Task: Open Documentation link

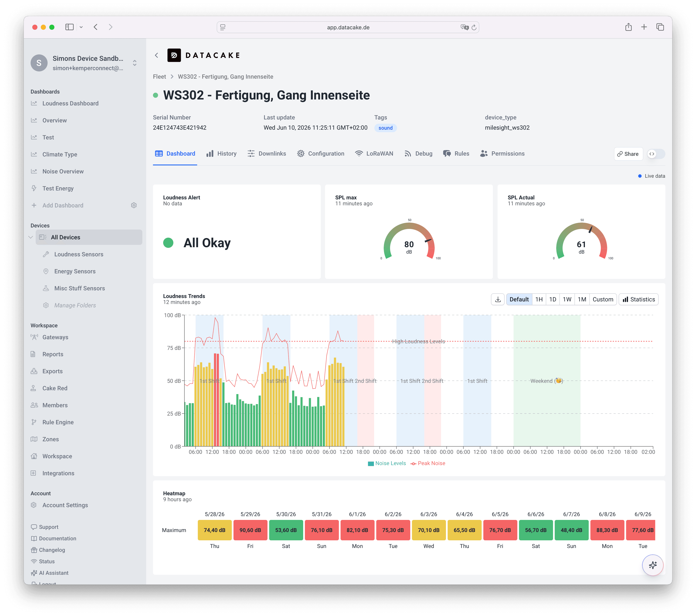Action: (57, 539)
